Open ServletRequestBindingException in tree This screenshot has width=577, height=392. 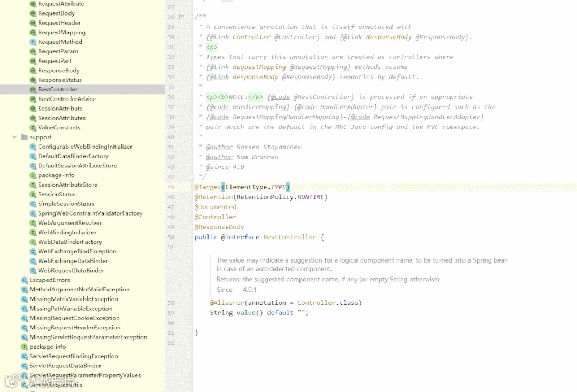74,356
